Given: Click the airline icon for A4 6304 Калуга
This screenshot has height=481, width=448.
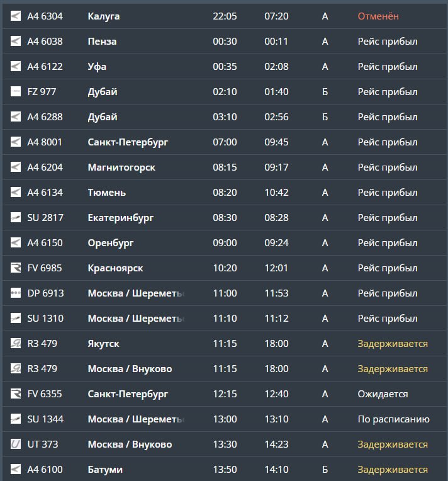Looking at the screenshot, I should (16, 16).
